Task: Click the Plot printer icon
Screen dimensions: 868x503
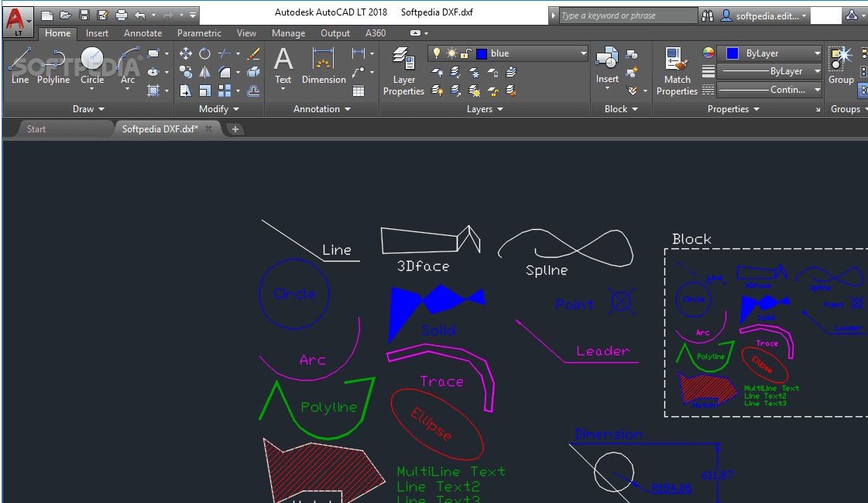Action: (x=122, y=15)
